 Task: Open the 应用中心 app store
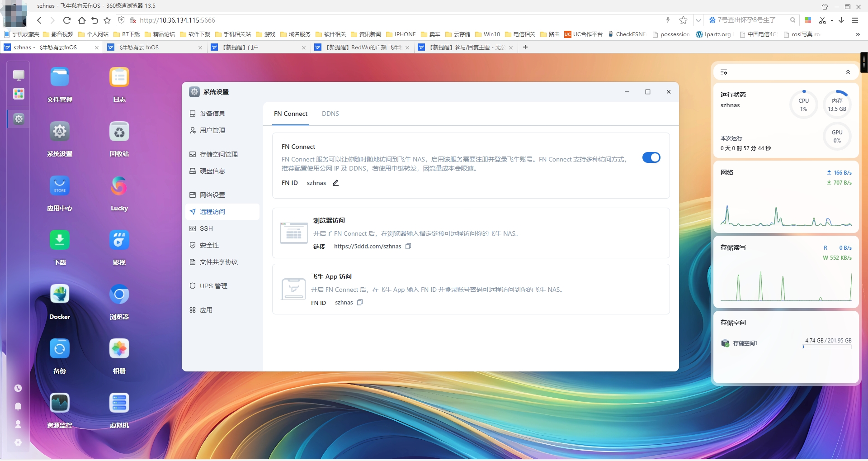[60, 186]
